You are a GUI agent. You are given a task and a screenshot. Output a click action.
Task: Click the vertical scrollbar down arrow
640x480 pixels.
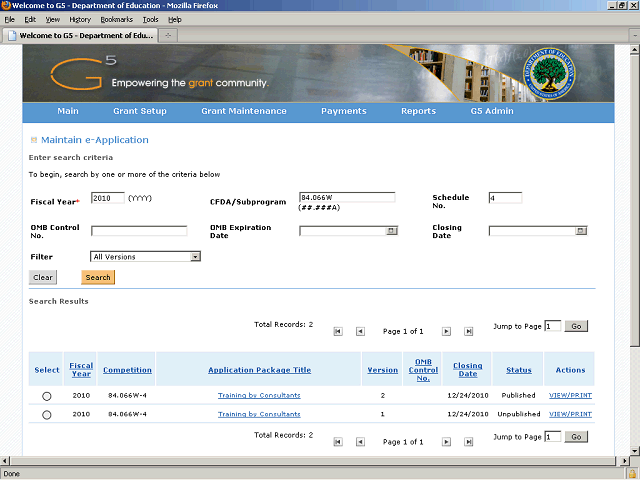coord(634,451)
